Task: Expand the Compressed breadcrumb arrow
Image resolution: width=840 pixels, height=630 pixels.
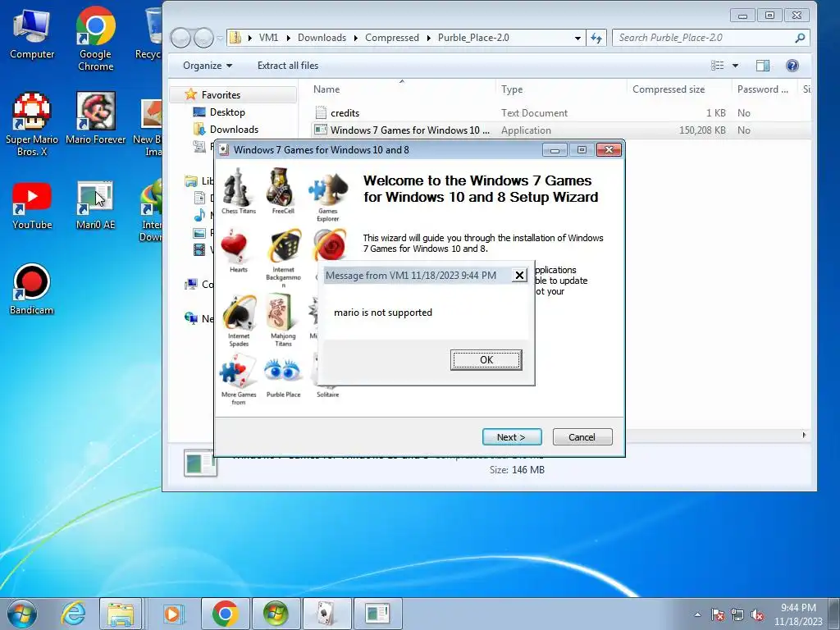Action: click(428, 38)
